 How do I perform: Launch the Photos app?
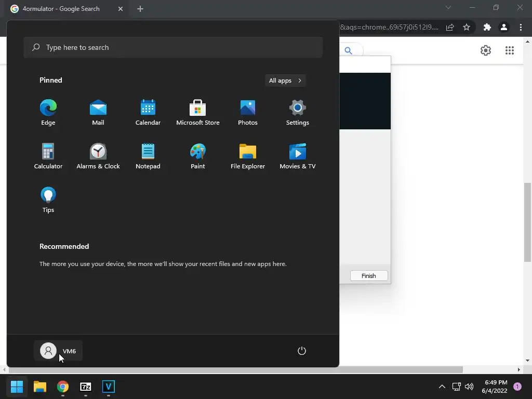(248, 112)
